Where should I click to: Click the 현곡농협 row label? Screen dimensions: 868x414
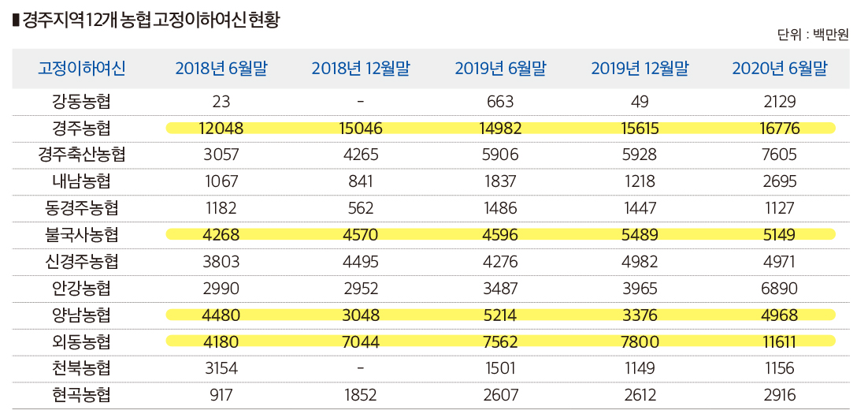point(82,395)
